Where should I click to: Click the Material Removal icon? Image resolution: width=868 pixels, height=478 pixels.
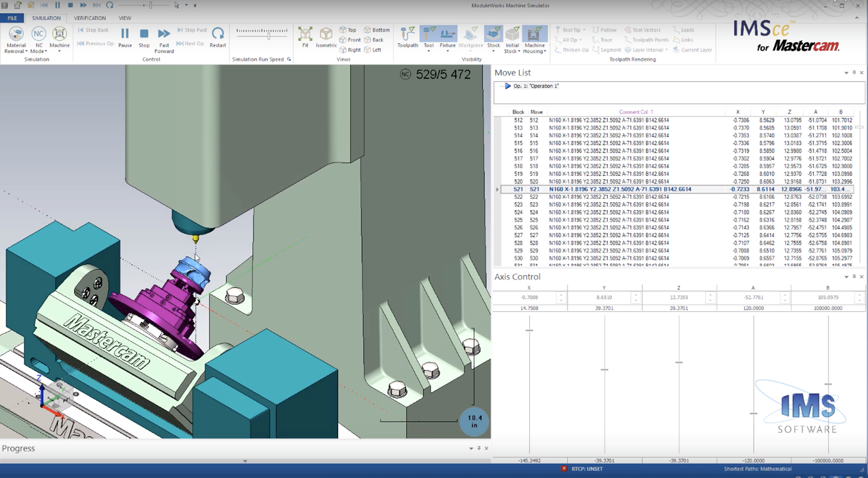point(16,34)
